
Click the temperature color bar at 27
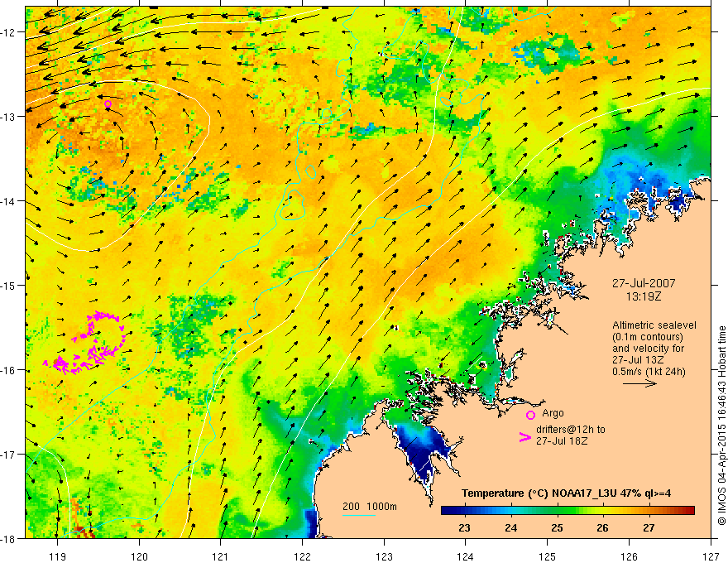pos(649,511)
